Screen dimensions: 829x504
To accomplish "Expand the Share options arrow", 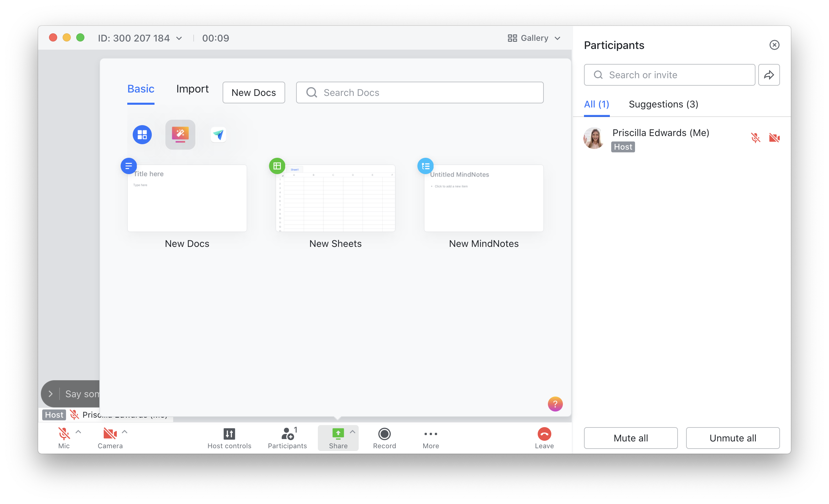I will (352, 432).
